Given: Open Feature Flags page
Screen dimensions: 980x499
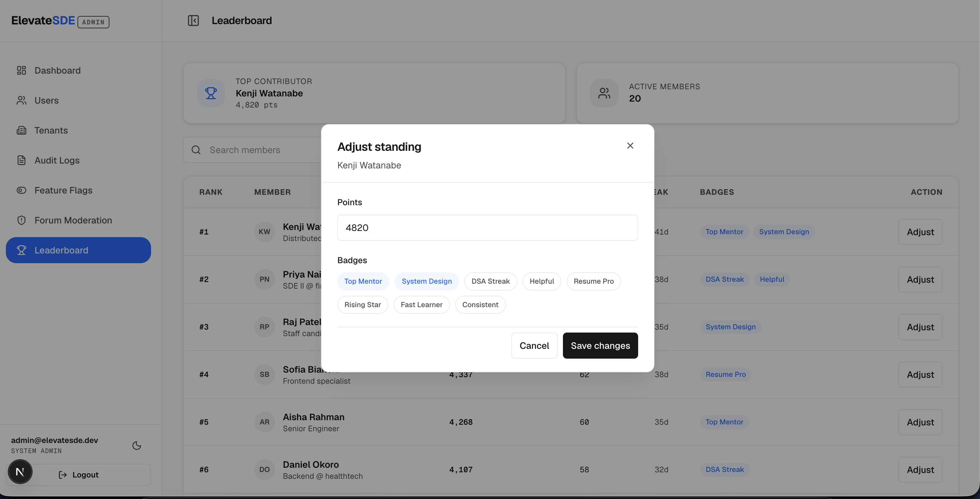Looking at the screenshot, I should (x=78, y=190).
